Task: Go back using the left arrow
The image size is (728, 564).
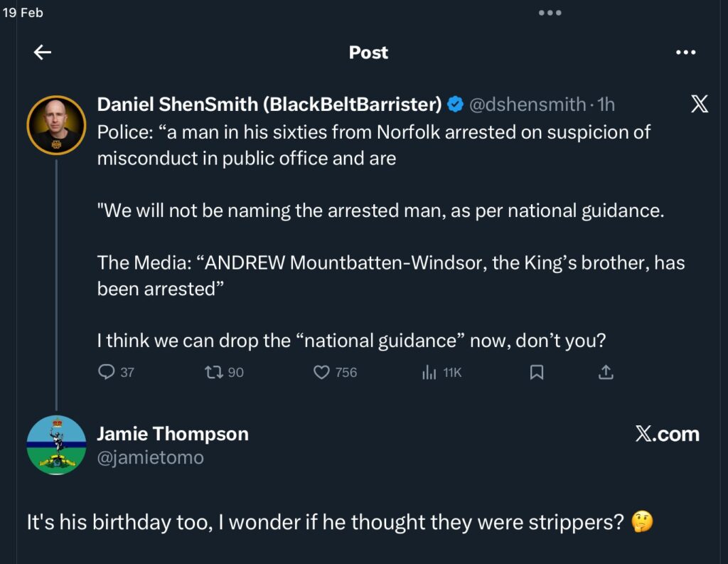Action: [x=43, y=52]
